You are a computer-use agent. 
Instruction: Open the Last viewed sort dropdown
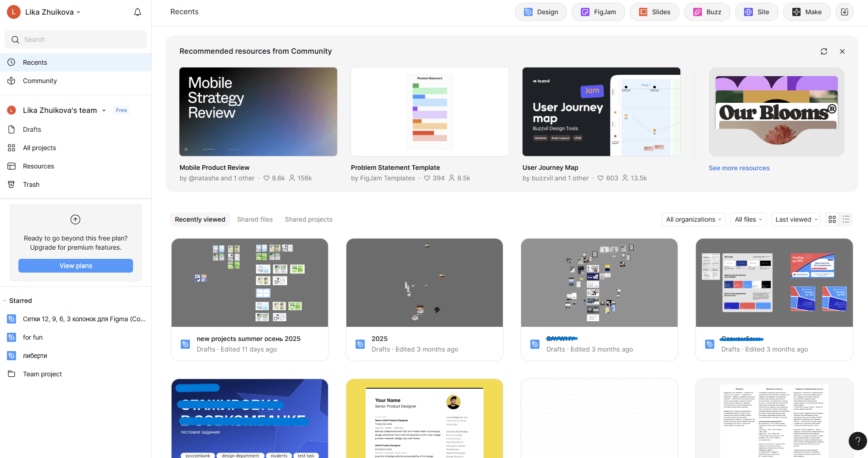click(x=796, y=219)
